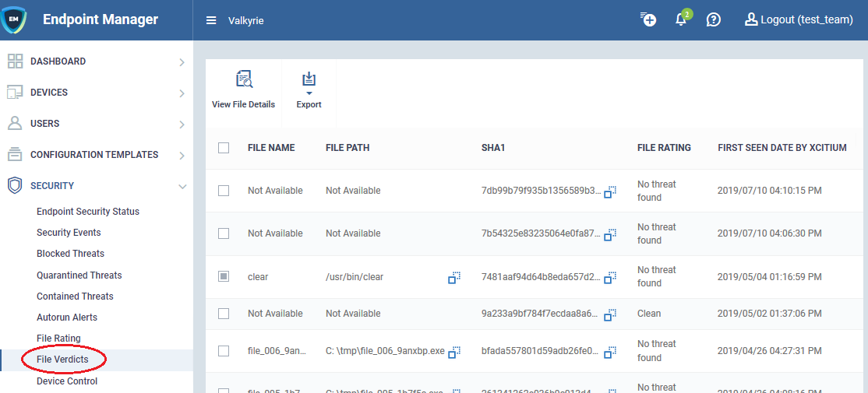Screen dimensions: 868x393
Task: Uncheck the checkbox for the clear file row
Action: click(x=224, y=276)
